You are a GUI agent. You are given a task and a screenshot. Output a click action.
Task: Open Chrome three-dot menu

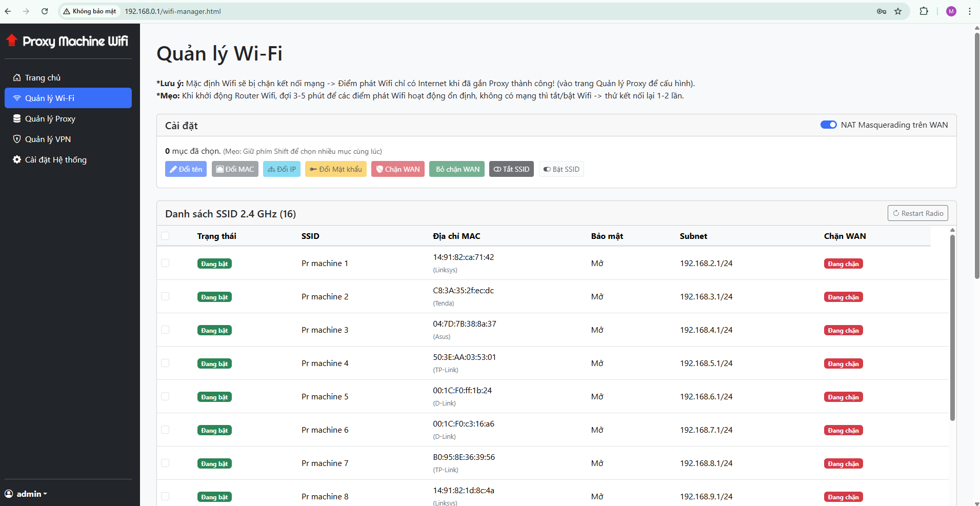[969, 11]
